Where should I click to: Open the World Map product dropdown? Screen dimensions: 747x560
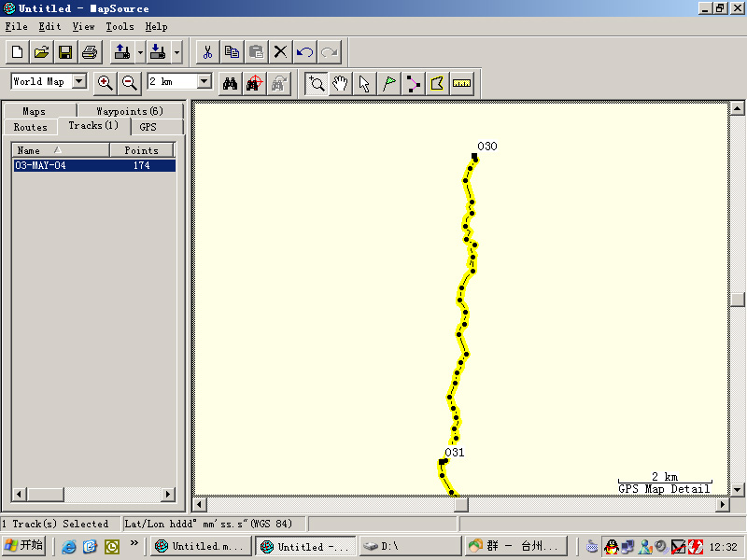coord(79,81)
